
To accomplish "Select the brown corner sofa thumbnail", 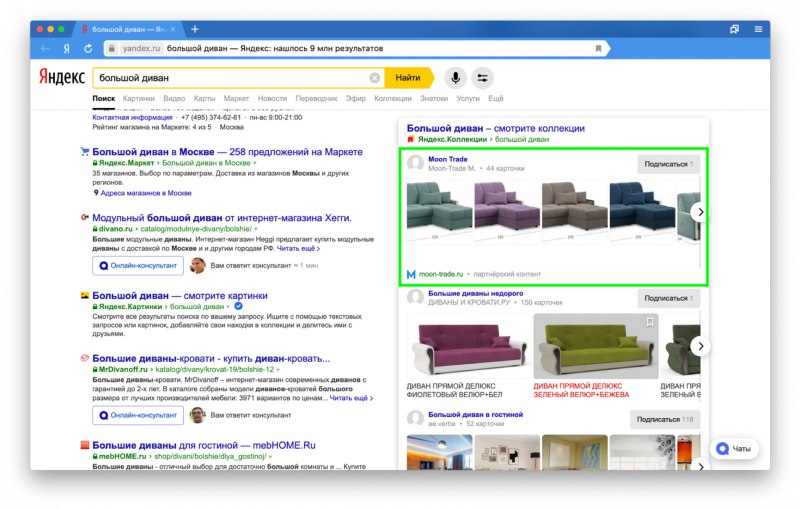I will pos(574,211).
